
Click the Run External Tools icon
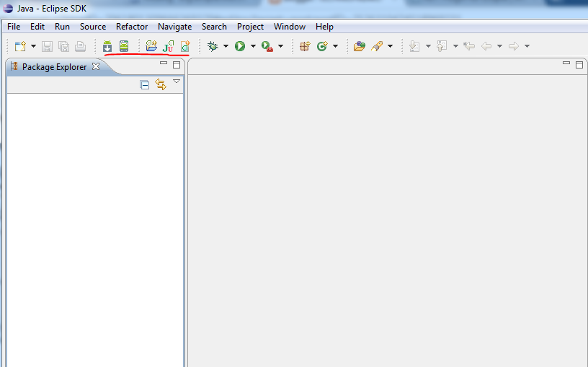click(267, 46)
